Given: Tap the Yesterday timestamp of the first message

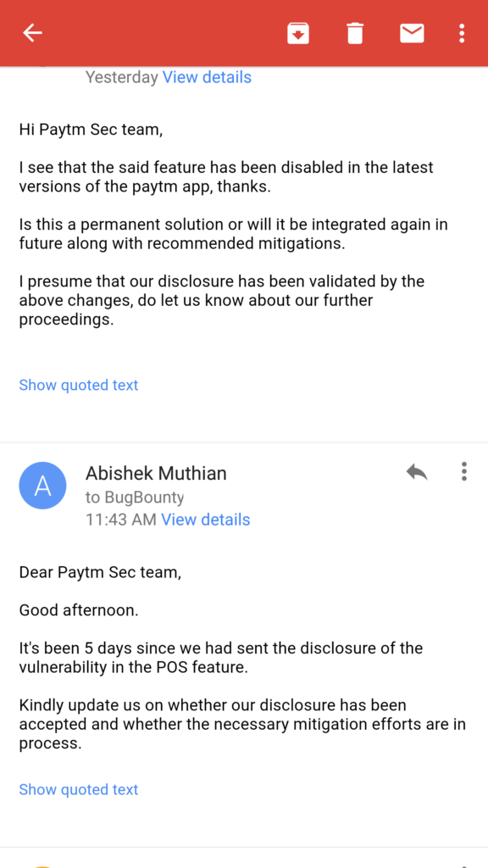Looking at the screenshot, I should tap(122, 77).
